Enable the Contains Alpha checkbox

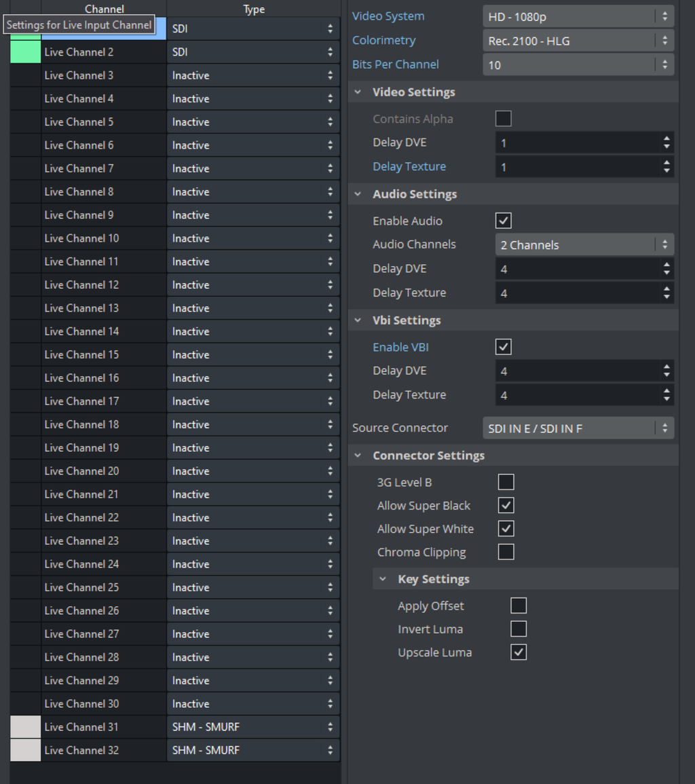point(503,119)
